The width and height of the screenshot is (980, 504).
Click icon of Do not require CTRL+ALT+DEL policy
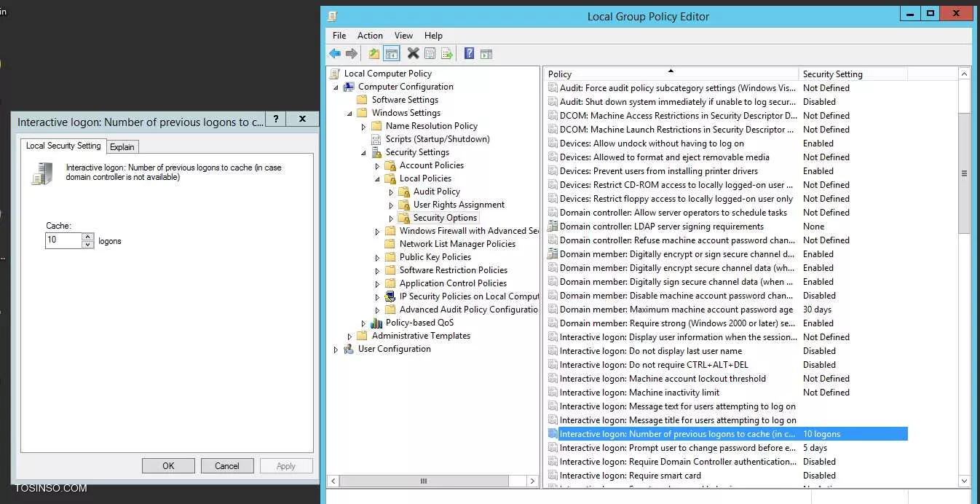pos(553,365)
